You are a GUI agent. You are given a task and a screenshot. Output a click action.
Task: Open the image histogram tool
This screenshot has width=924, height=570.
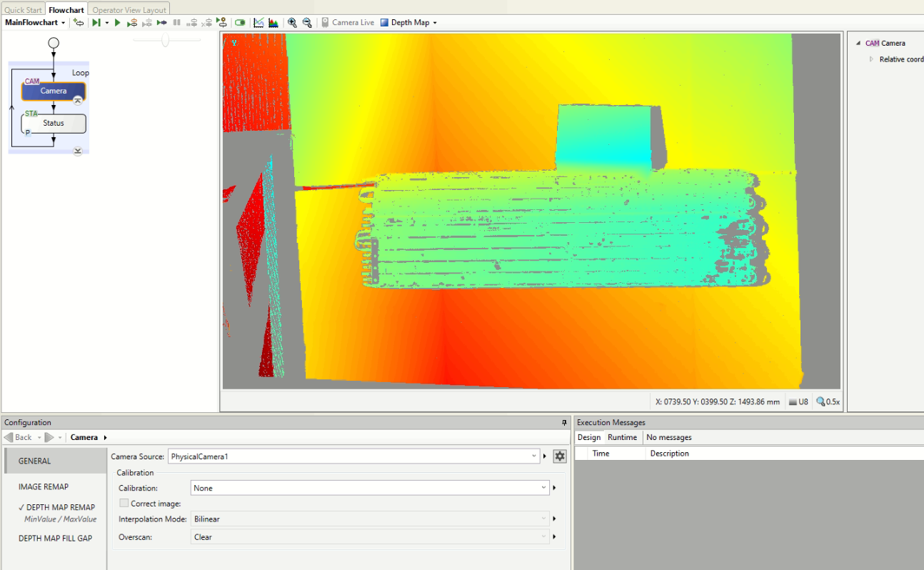tap(273, 22)
